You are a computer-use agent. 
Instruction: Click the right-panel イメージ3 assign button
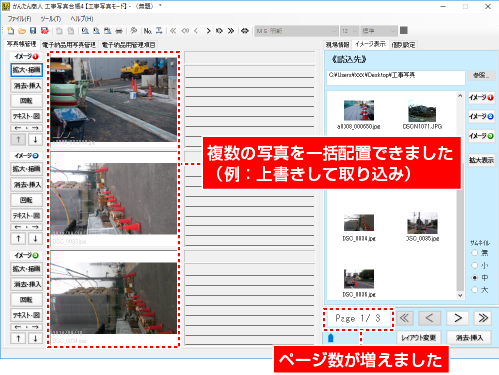481,136
